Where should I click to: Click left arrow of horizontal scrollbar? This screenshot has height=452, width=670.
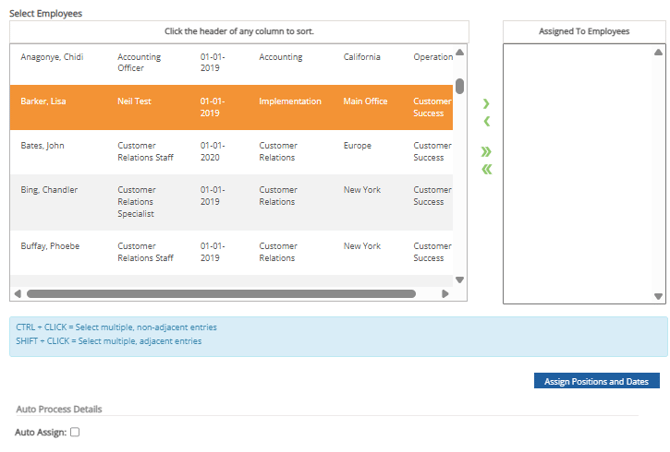point(17,294)
